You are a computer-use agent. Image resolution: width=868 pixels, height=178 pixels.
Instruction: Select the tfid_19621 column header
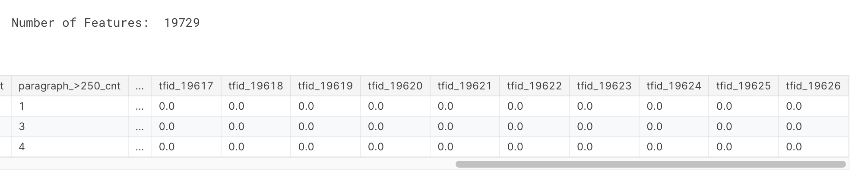pos(465,86)
